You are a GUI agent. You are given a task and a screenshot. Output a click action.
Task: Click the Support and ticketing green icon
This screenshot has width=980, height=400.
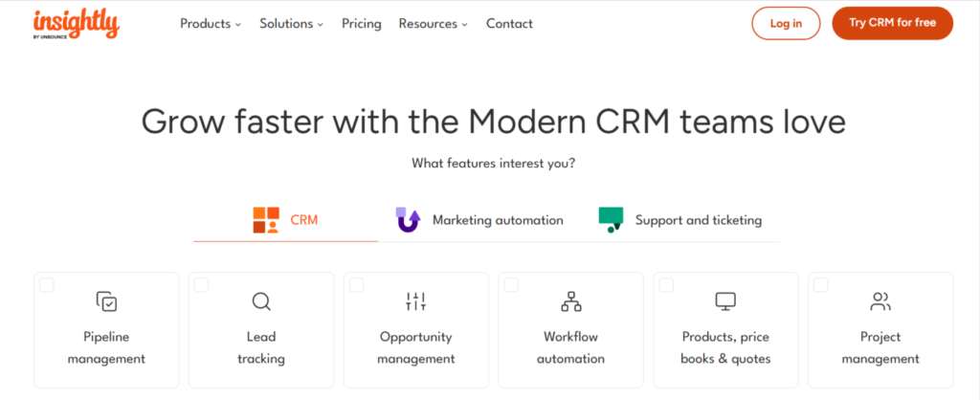[611, 220]
